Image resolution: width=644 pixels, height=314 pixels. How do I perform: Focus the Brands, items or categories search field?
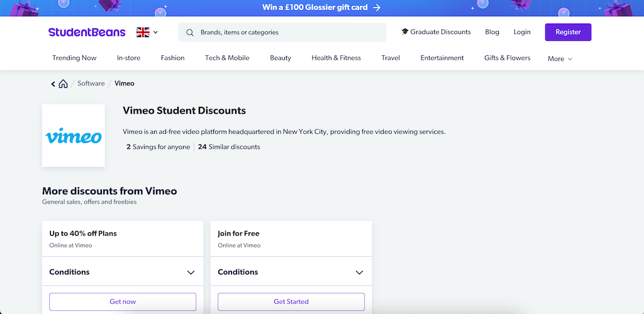(282, 32)
